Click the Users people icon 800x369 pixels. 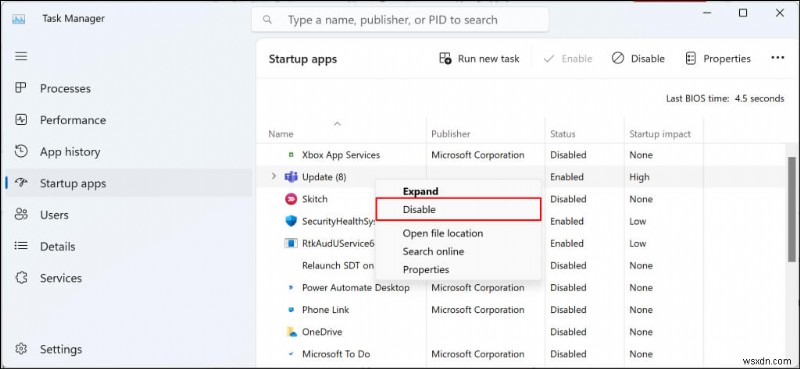21,215
